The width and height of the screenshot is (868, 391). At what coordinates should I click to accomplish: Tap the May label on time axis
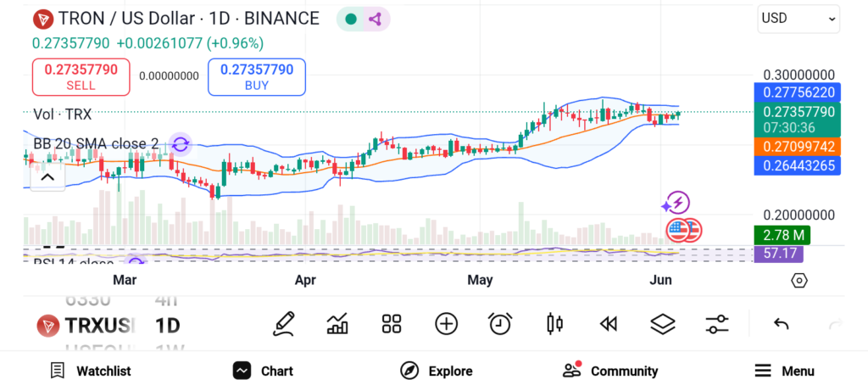480,280
